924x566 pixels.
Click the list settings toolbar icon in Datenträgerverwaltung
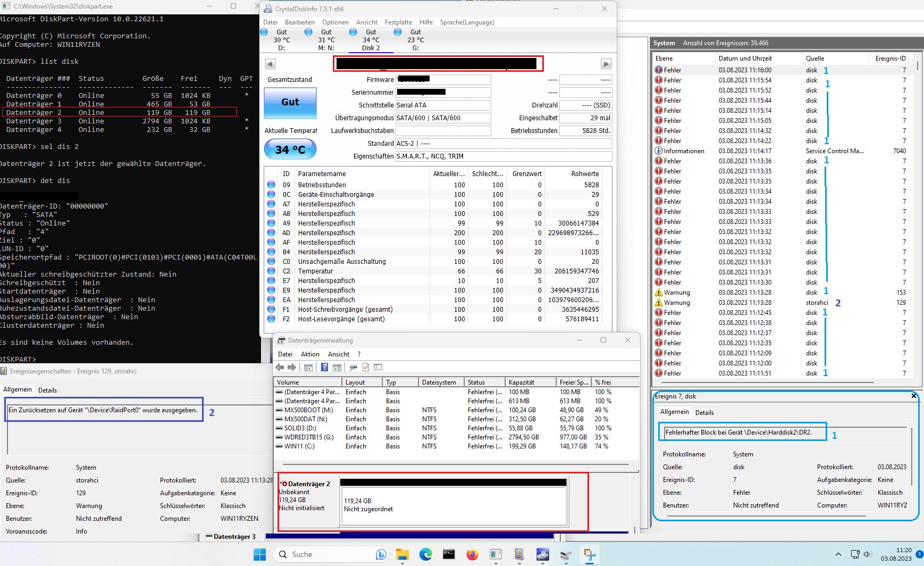tap(378, 368)
